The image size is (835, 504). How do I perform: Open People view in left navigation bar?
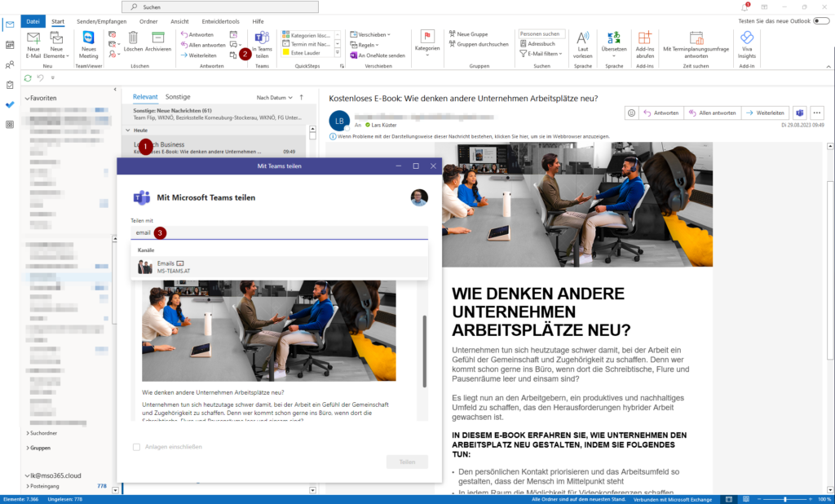[x=10, y=65]
